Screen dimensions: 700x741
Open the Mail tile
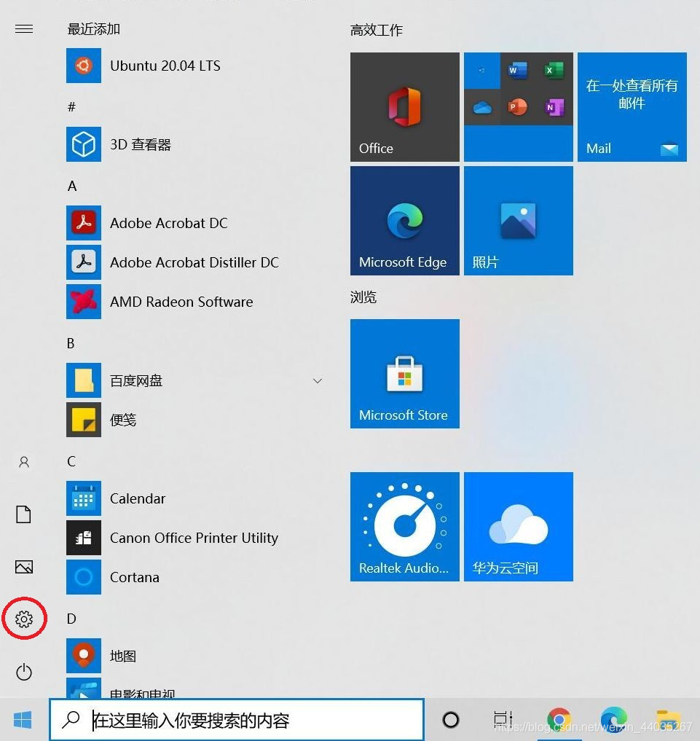(x=632, y=107)
